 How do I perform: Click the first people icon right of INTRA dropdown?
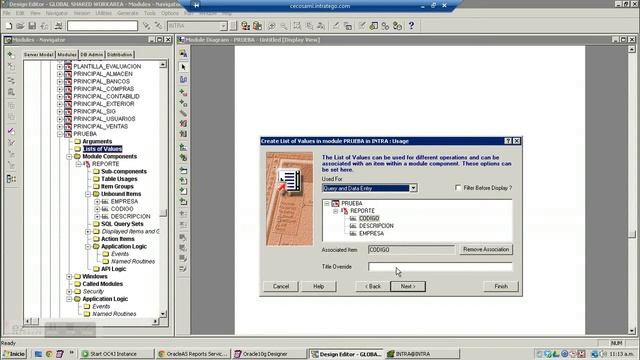[x=245, y=26]
